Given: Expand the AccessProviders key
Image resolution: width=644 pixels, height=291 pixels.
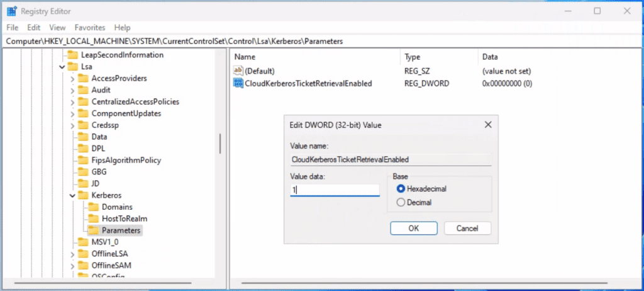Looking at the screenshot, I should (72, 79).
